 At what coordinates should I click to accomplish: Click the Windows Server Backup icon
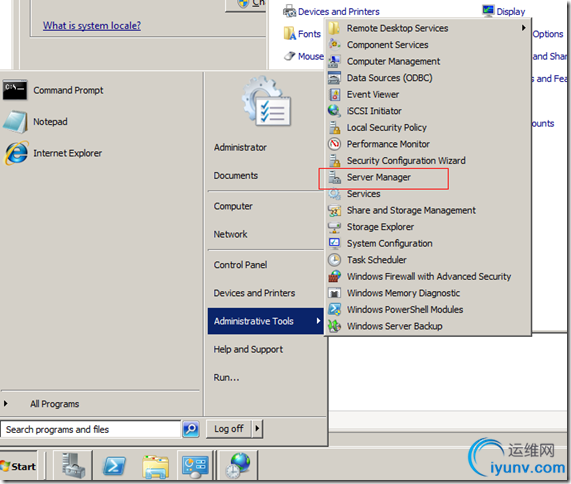click(334, 326)
